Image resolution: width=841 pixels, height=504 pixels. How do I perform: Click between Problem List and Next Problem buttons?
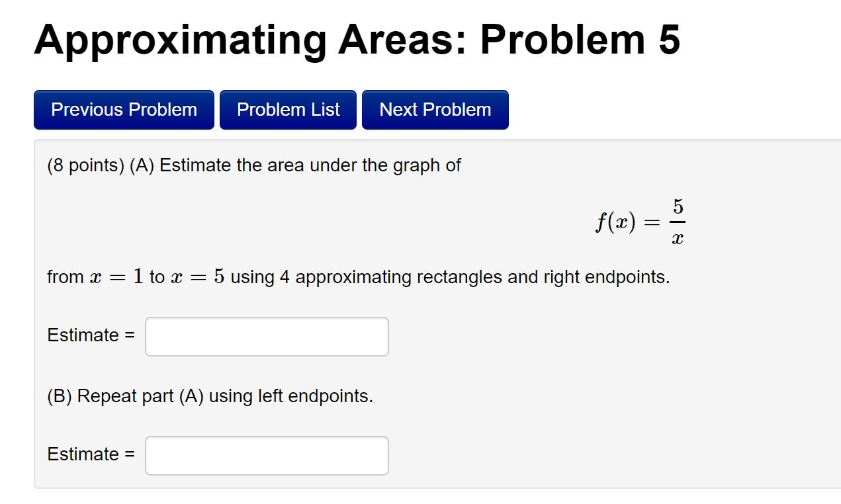[359, 109]
